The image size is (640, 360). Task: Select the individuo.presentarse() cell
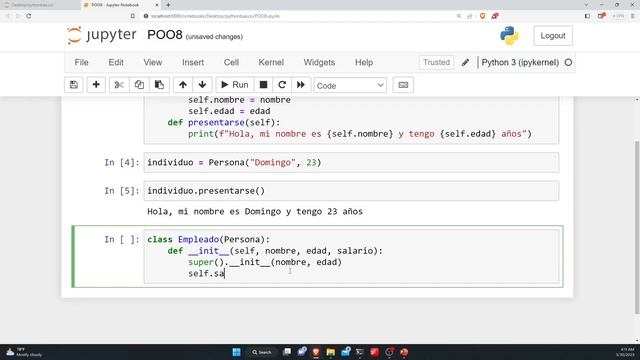[351, 191]
